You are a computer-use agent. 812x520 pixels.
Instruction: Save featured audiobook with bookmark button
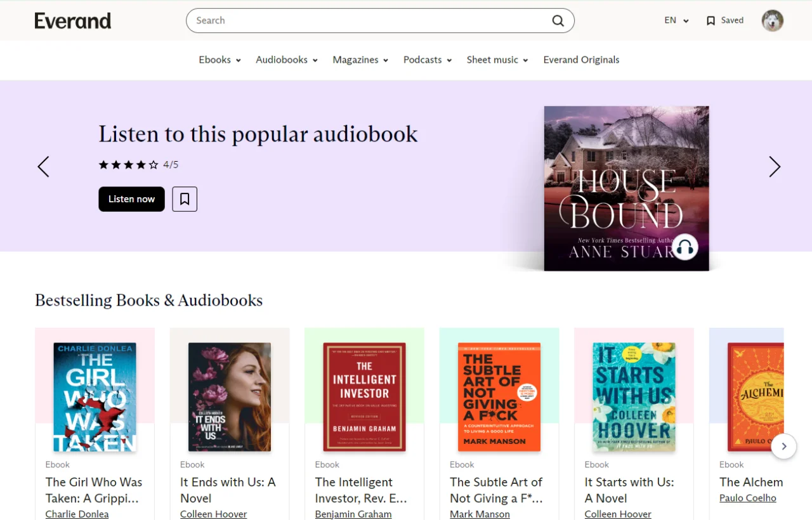point(185,199)
